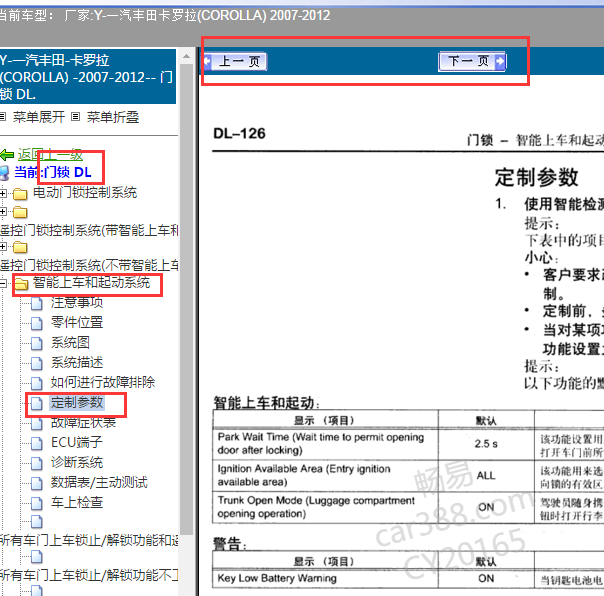Viewport: 604px width, 596px height.
Task: Click the page icon beside 诊断系统
Action: tap(37, 463)
